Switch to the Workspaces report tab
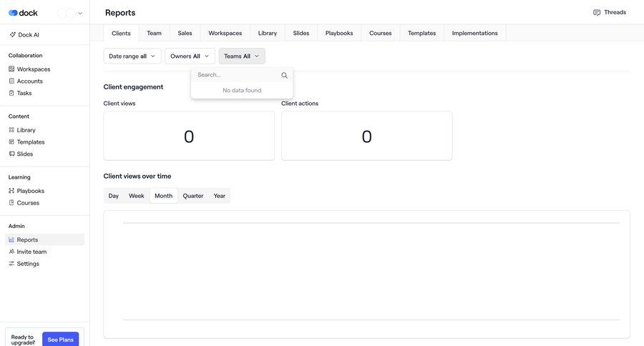 point(225,33)
